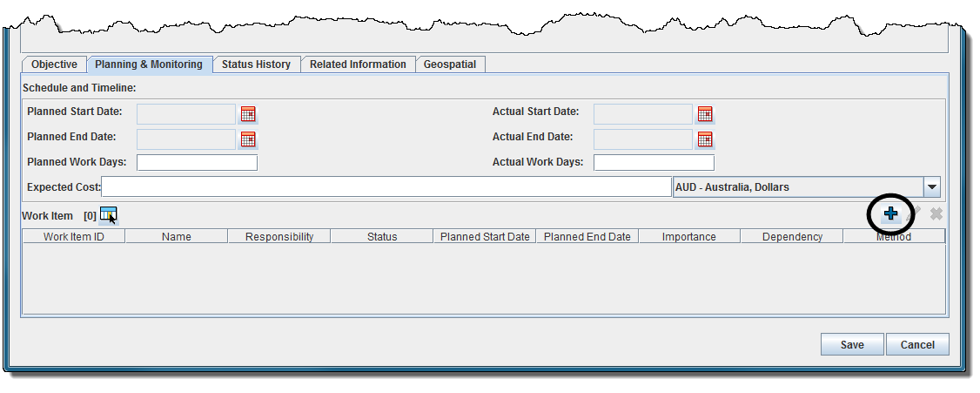
Task: Open the Status History tab
Action: pos(256,64)
